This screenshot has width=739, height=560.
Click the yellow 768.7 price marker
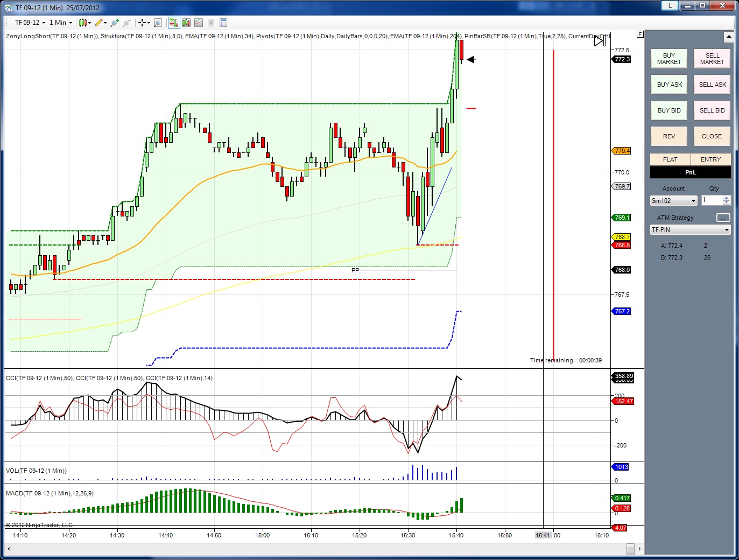coord(622,237)
